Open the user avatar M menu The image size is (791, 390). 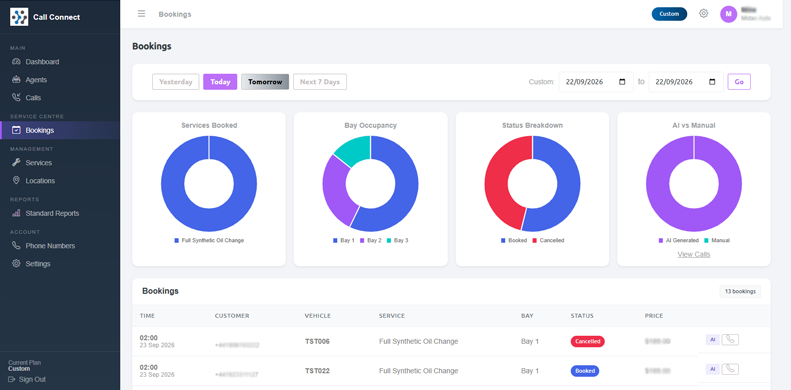click(728, 14)
